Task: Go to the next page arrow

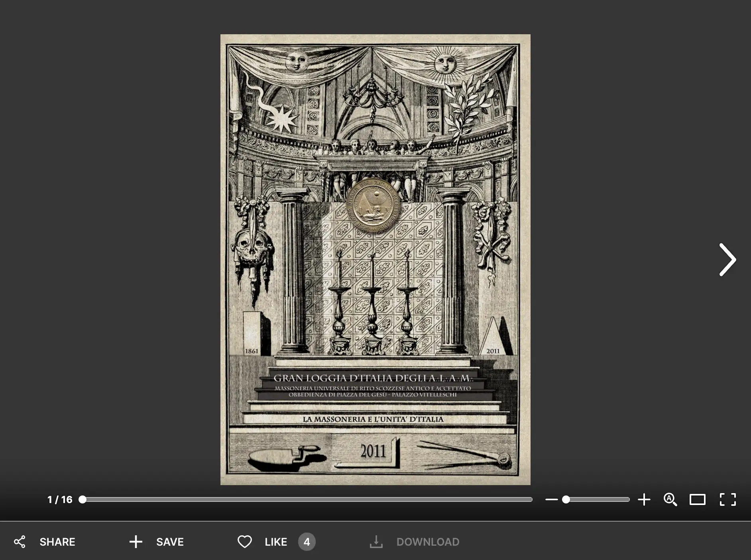Action: coord(727,260)
